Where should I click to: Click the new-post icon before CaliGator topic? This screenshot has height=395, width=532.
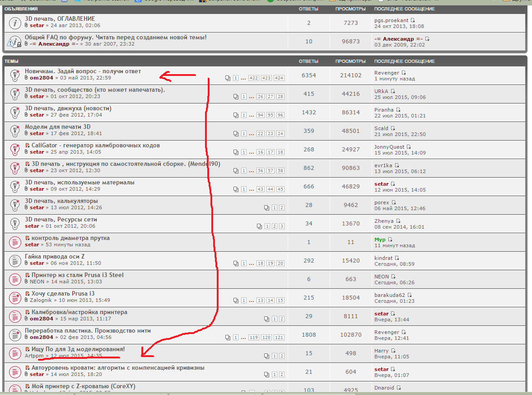tap(28, 146)
